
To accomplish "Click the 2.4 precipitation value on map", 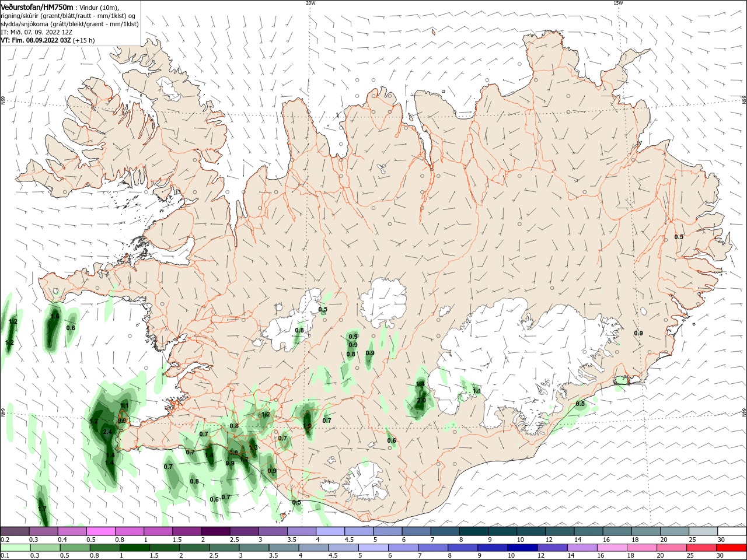I will click(107, 432).
